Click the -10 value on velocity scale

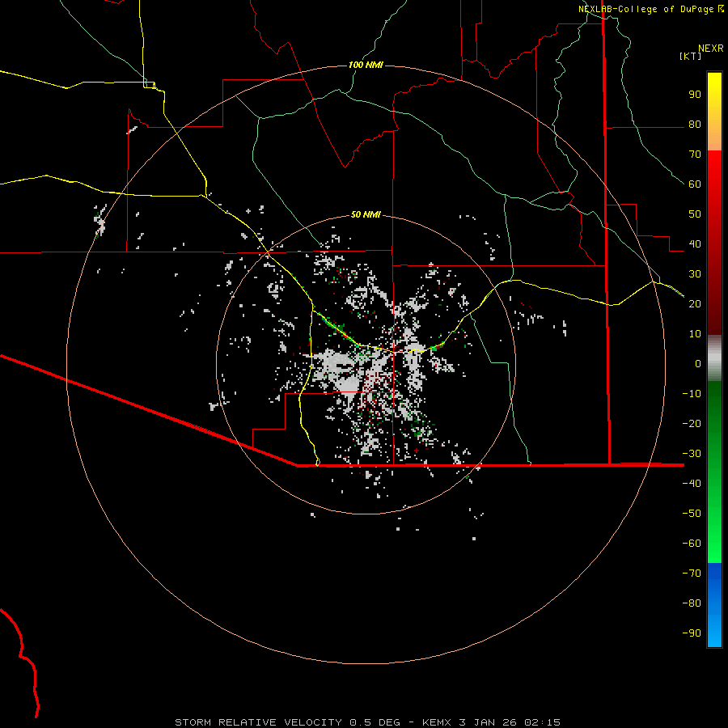692,394
